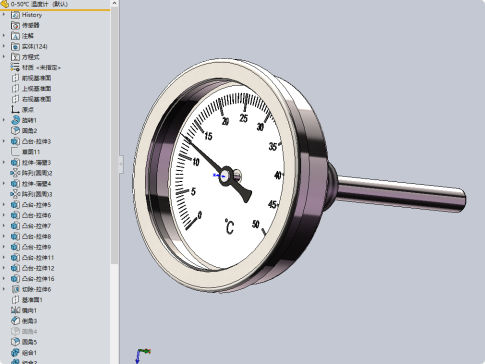Select the 凸台-拉伸9 label
This screenshot has height=364, width=485.
pos(36,247)
